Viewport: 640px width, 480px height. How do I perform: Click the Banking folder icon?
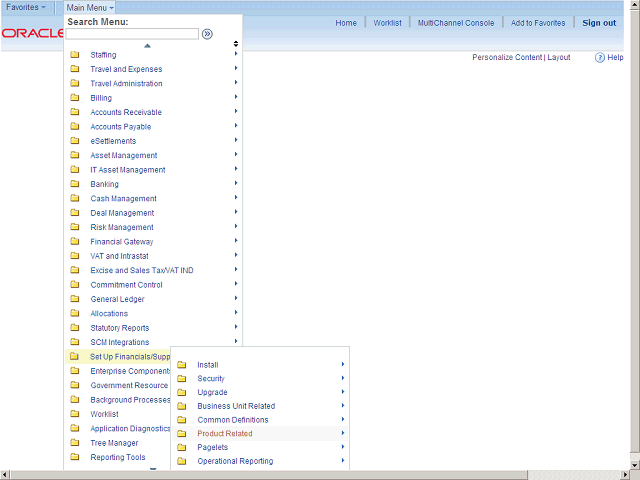[x=75, y=184]
